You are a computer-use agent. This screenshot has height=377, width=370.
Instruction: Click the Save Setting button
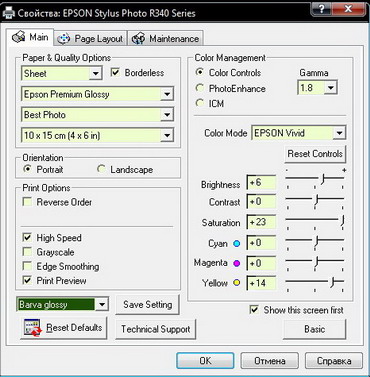click(x=147, y=304)
